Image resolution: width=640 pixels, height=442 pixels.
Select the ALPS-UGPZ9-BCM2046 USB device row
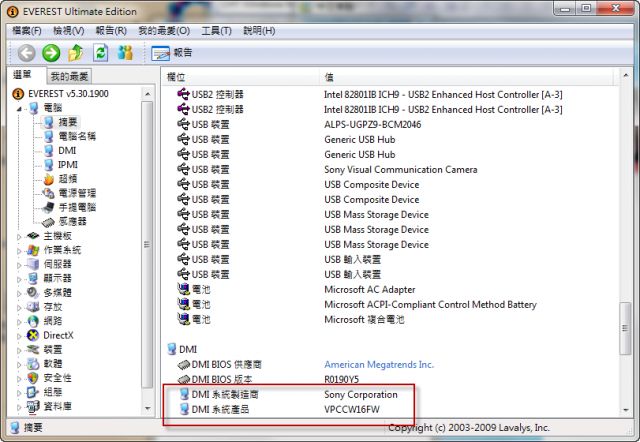point(390,124)
